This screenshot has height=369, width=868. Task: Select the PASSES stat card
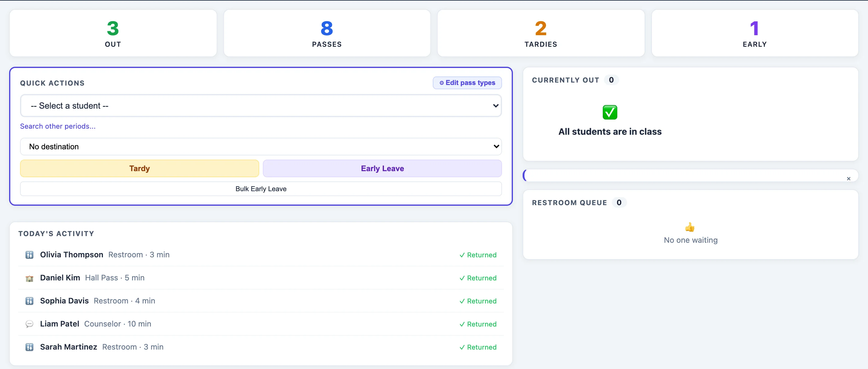point(327,33)
